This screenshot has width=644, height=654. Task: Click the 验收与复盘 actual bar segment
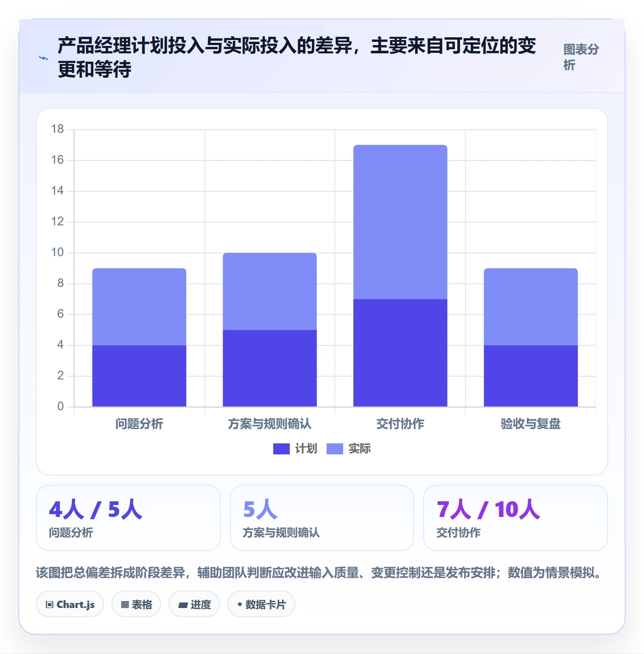click(x=531, y=307)
